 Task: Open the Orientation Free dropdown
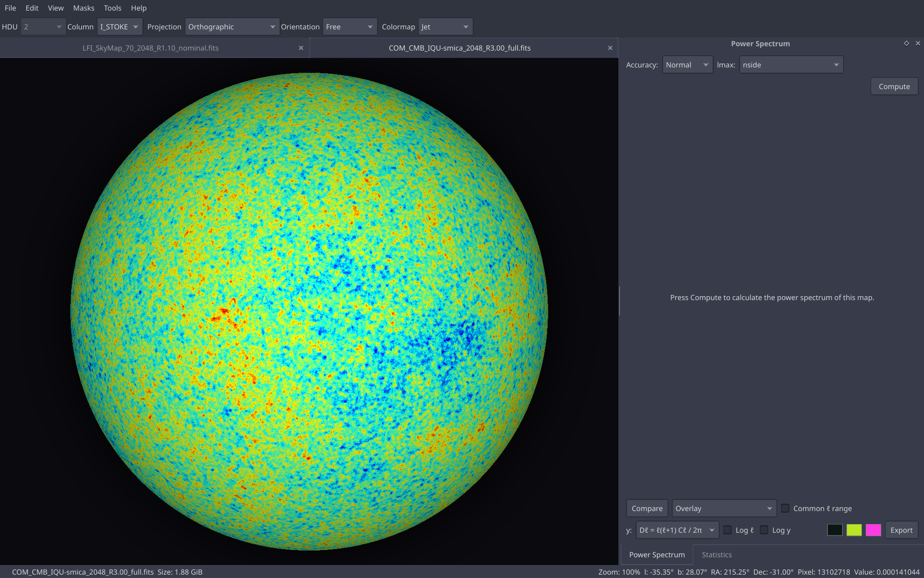click(x=349, y=27)
